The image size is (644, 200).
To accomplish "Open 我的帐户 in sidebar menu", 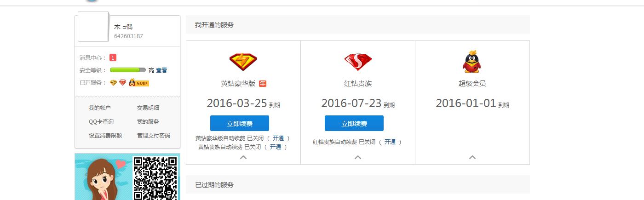I will pyautogui.click(x=100, y=108).
